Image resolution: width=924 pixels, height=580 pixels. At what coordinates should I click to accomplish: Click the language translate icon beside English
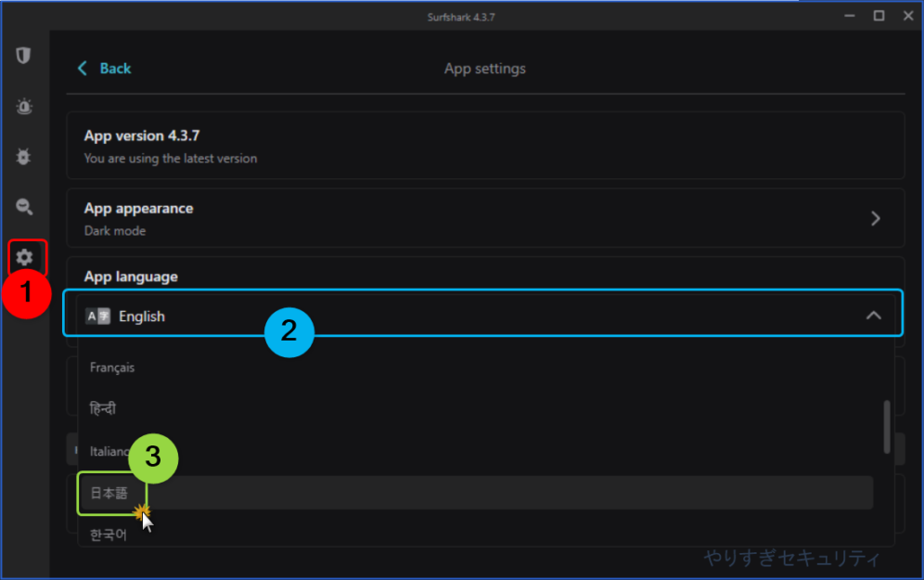(97, 316)
